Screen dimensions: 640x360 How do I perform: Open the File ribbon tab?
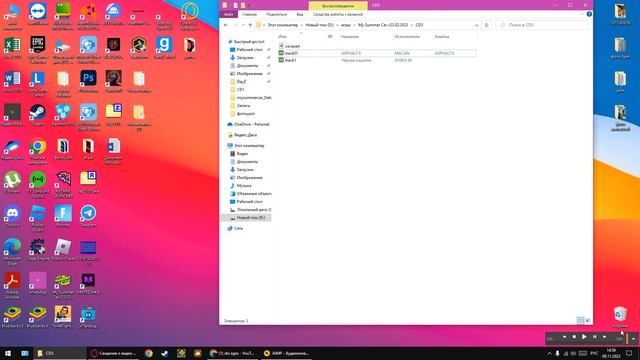click(x=228, y=14)
